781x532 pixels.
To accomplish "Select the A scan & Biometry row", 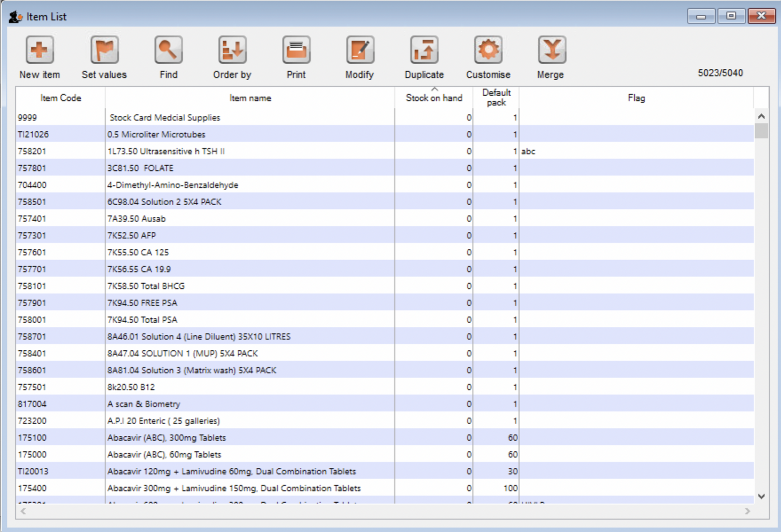I will [144, 404].
